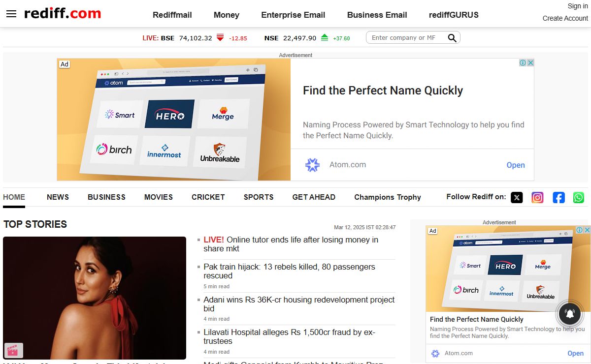Click the notification bell icon
591x364 pixels.
[570, 313]
